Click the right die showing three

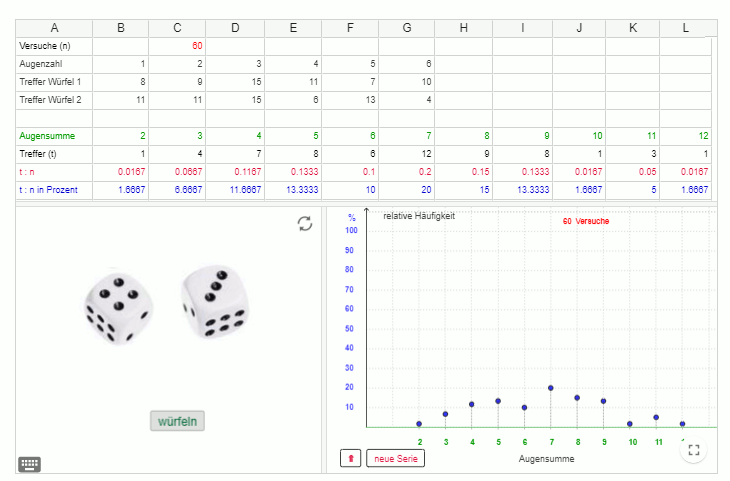(214, 301)
